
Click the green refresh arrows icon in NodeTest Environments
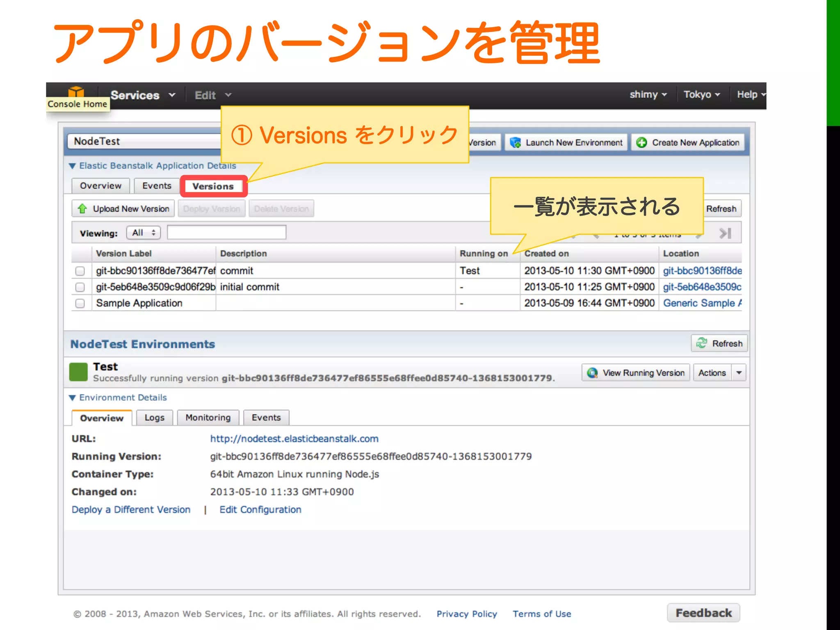click(702, 343)
